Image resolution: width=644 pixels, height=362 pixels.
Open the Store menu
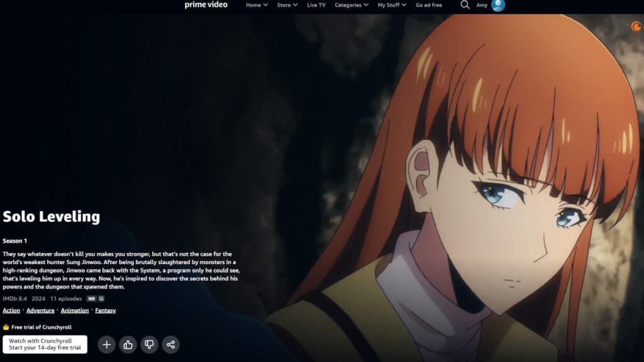click(x=287, y=4)
